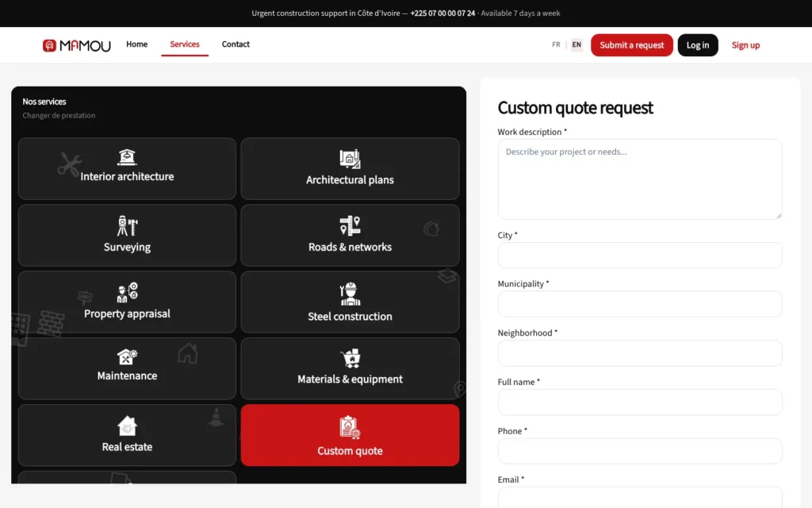
Task: Click the Custom quote clipboard icon
Action: tap(350, 428)
